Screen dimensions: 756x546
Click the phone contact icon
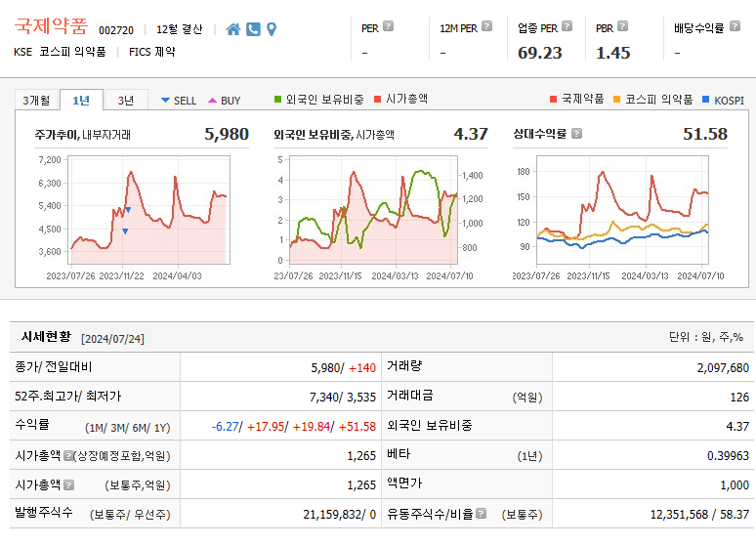(x=253, y=29)
